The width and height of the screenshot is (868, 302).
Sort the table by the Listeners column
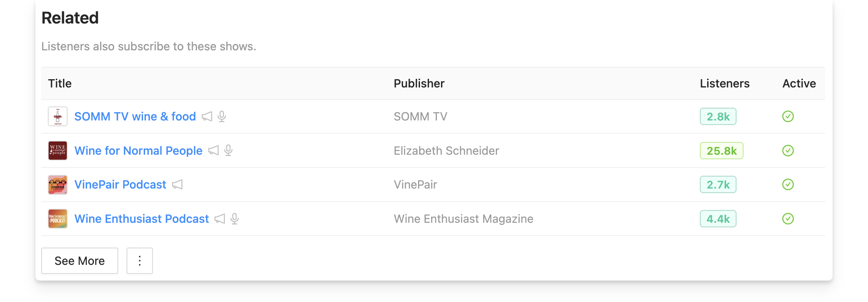[x=725, y=83]
